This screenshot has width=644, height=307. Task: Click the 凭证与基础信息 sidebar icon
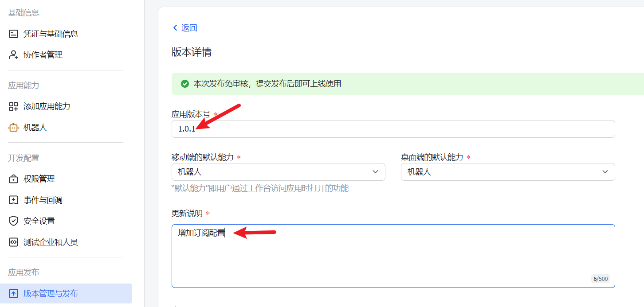coord(13,34)
